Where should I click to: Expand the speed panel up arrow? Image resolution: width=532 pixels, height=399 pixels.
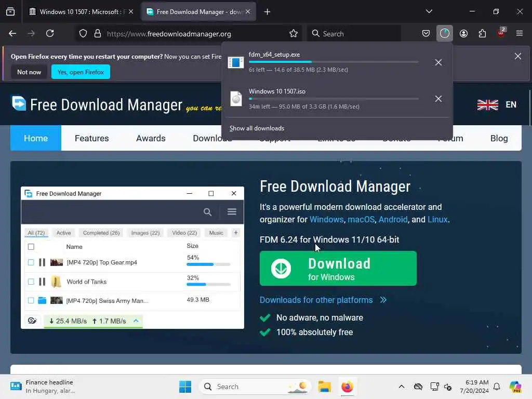pyautogui.click(x=136, y=321)
